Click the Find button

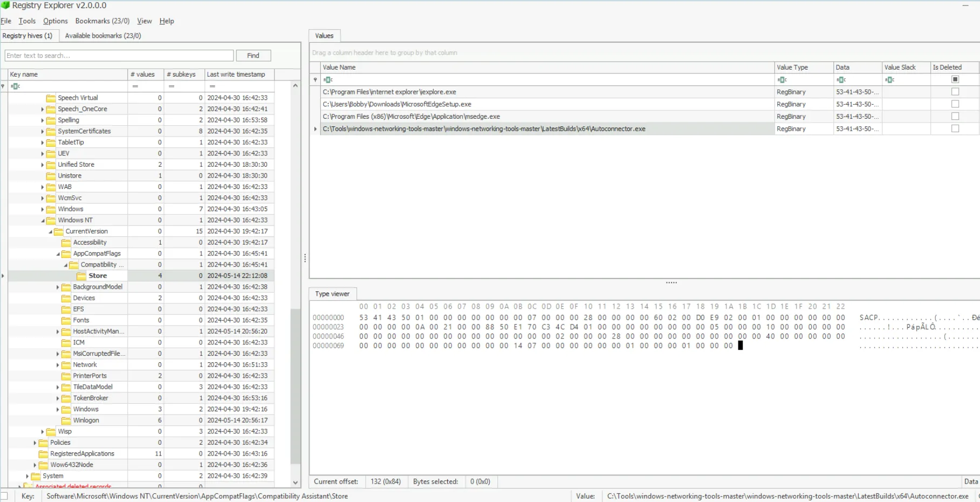[x=253, y=55]
